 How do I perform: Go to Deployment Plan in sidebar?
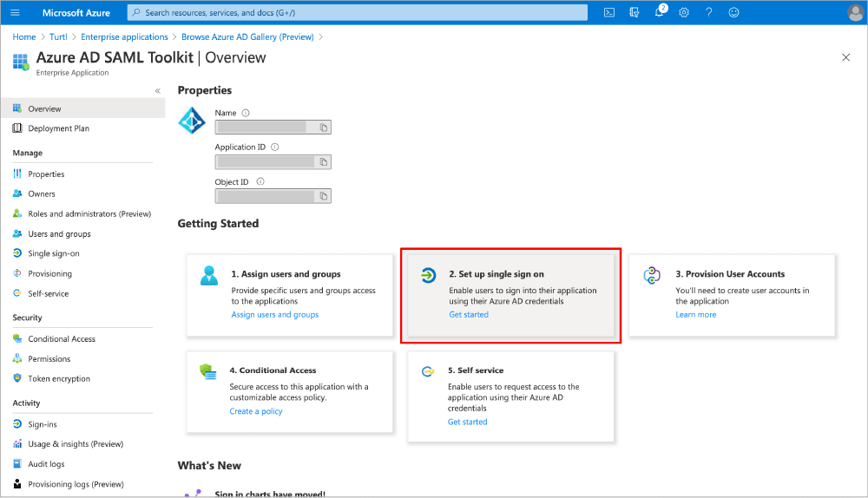(58, 128)
